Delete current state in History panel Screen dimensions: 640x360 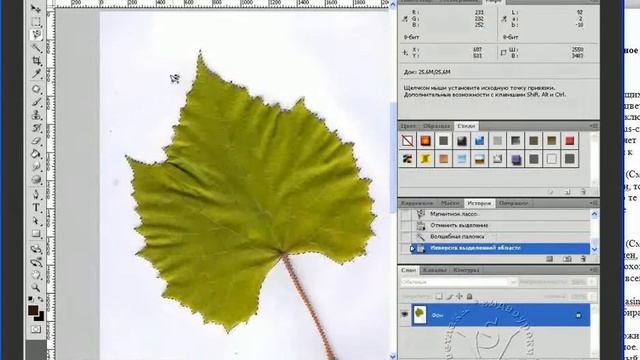[583, 259]
